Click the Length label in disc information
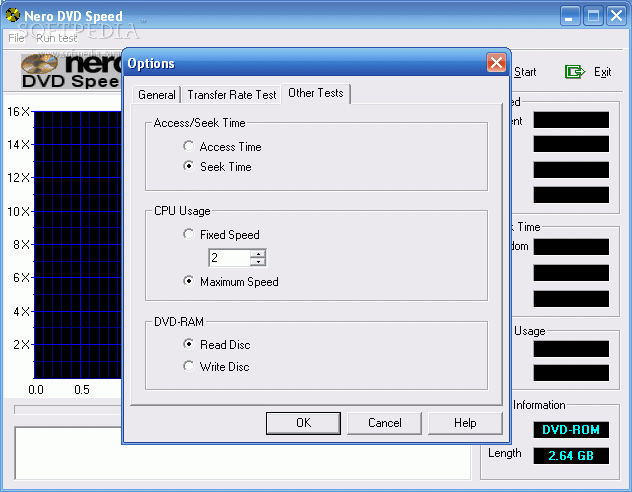 (x=504, y=453)
